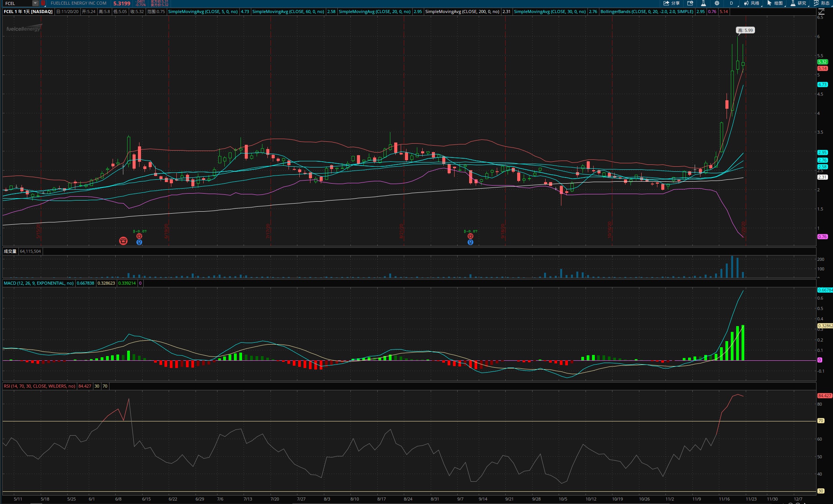Click the last price 5.3199 in the header
833x504 pixels.
tap(122, 3)
